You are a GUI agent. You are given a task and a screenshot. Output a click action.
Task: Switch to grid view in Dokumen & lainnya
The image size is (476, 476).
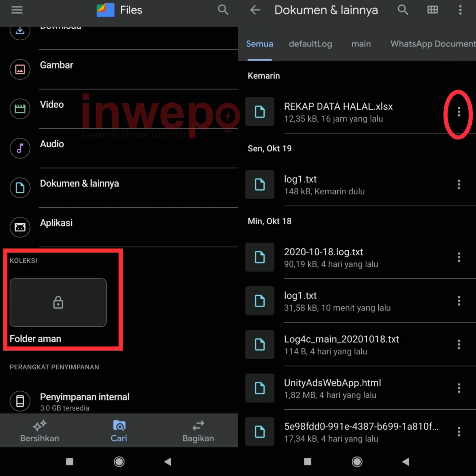[432, 10]
